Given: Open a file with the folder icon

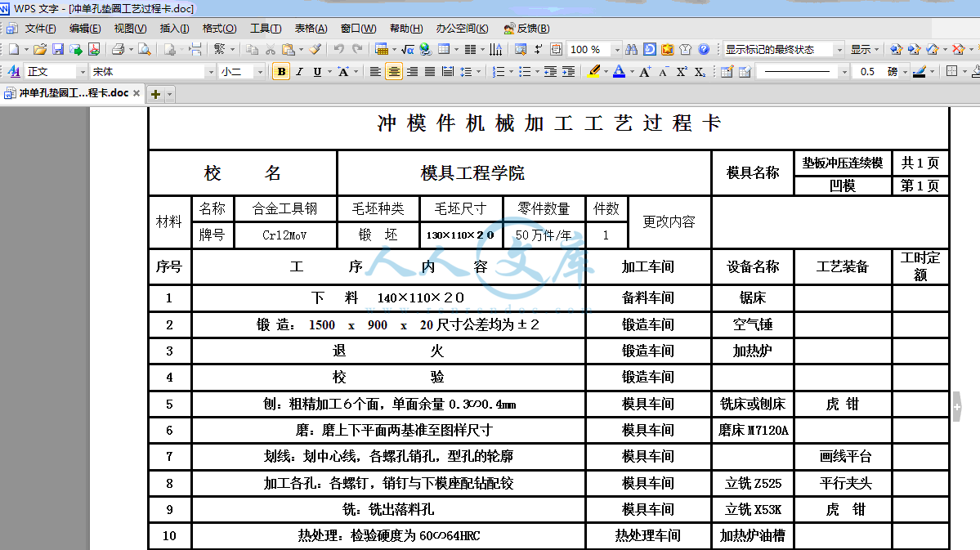Looking at the screenshot, I should (x=40, y=49).
